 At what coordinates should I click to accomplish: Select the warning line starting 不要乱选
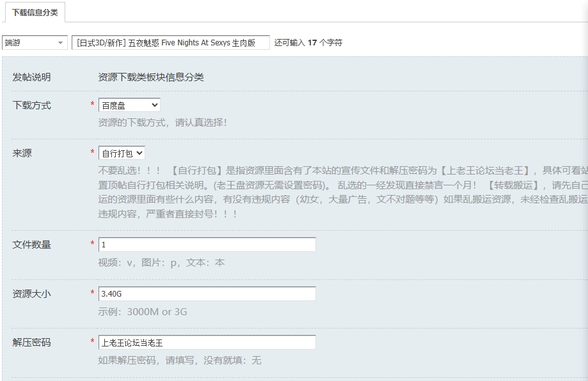click(343, 171)
